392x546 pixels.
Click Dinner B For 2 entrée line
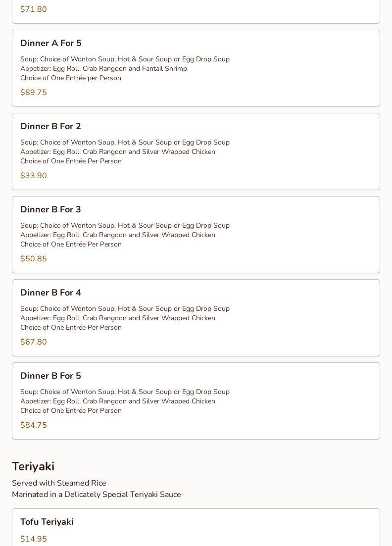71,161
